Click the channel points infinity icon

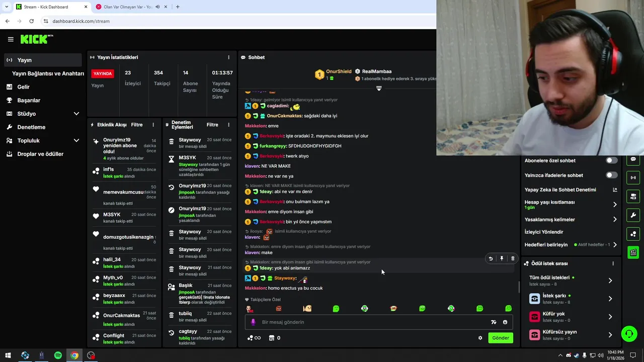pos(254,338)
